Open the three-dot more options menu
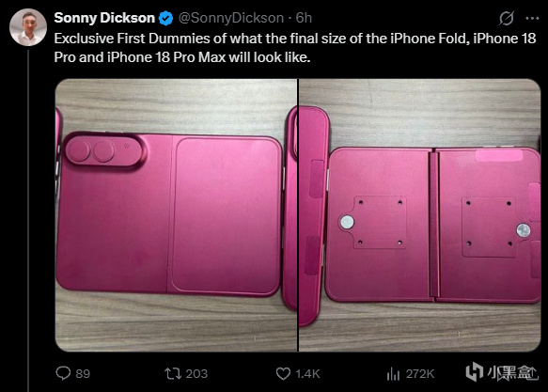Screen dimensions: 548x392 [x=532, y=18]
